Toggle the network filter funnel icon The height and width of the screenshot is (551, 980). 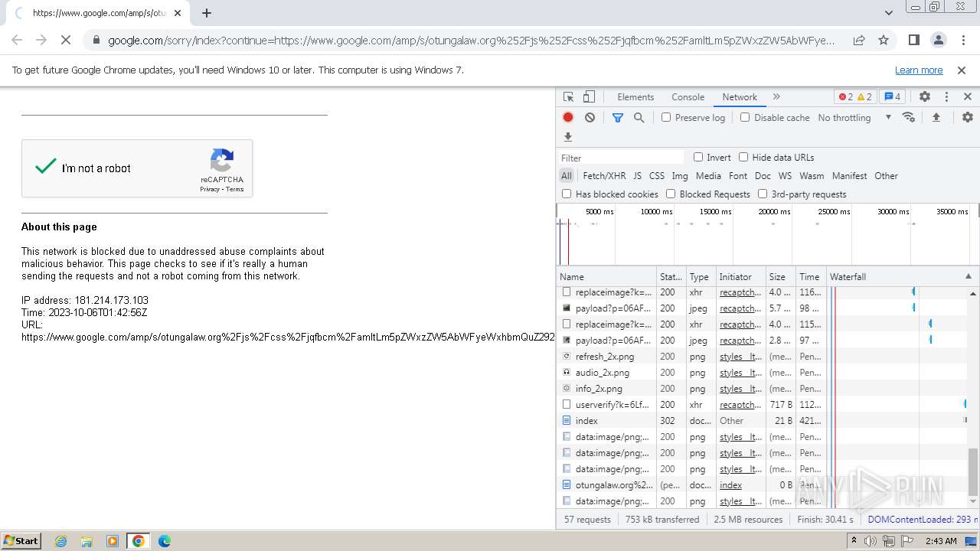[618, 117]
